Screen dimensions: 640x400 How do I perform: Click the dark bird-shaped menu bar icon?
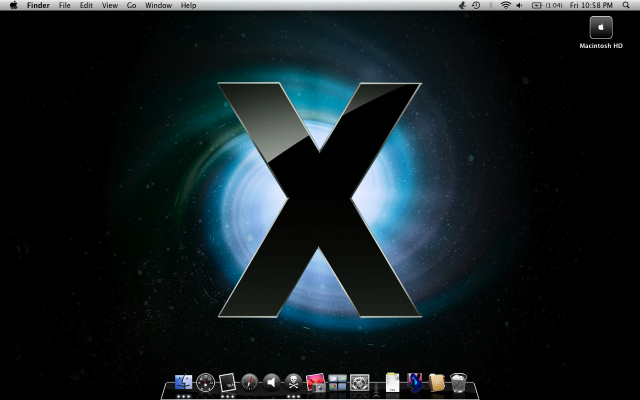pos(462,5)
